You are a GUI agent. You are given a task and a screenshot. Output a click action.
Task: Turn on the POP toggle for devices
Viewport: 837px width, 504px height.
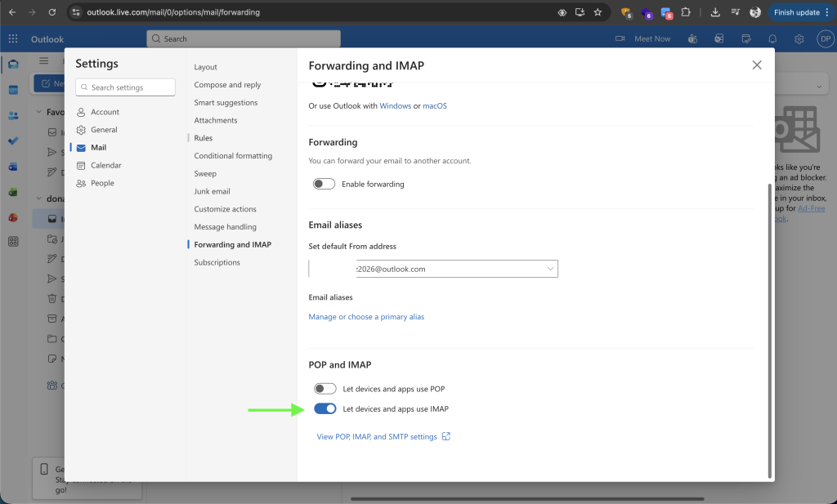pyautogui.click(x=324, y=388)
